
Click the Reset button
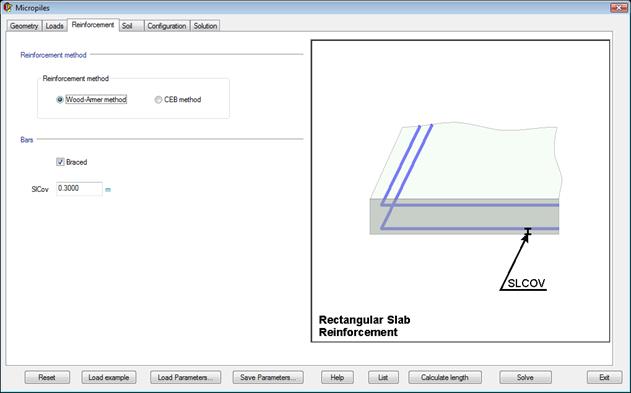pyautogui.click(x=47, y=377)
